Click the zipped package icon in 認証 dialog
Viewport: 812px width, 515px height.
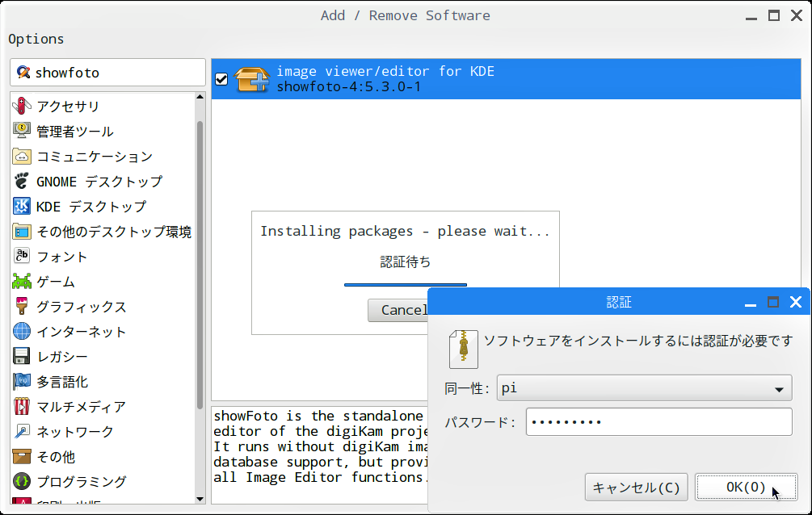pyautogui.click(x=463, y=350)
